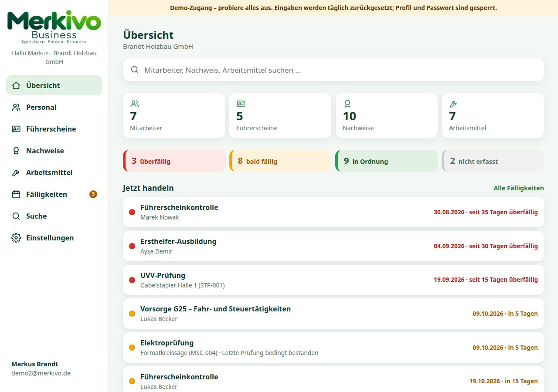The height and width of the screenshot is (392, 558).
Task: Select Arbeitsmittel in the sidebar
Action: 54,172
